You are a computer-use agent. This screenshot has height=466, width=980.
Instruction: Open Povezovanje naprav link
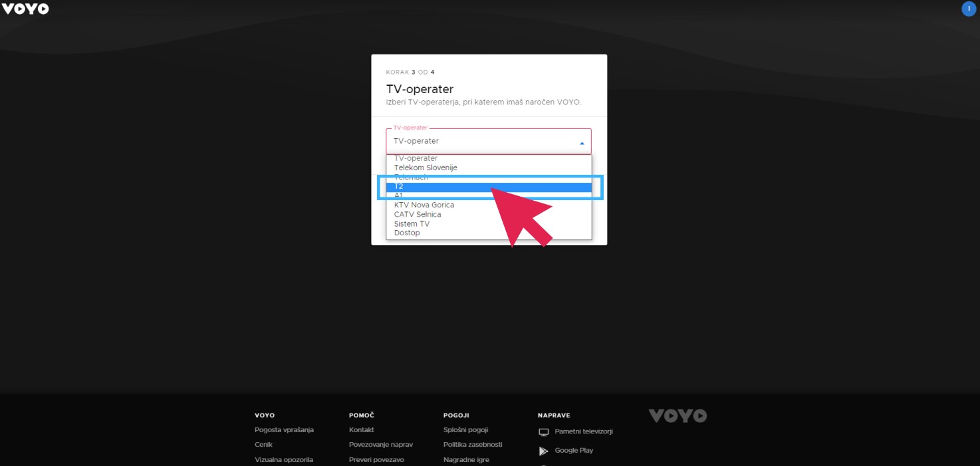click(381, 445)
